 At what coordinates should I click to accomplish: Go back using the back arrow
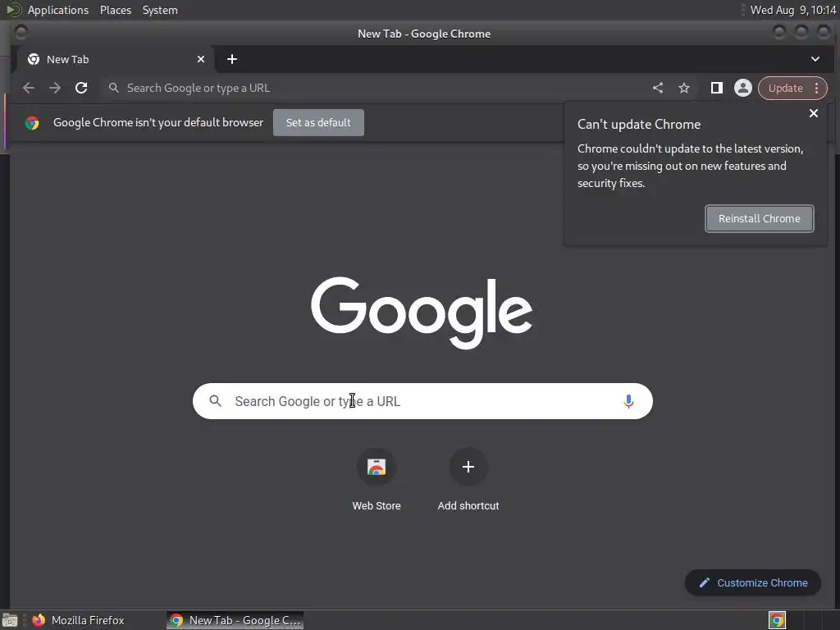point(29,88)
